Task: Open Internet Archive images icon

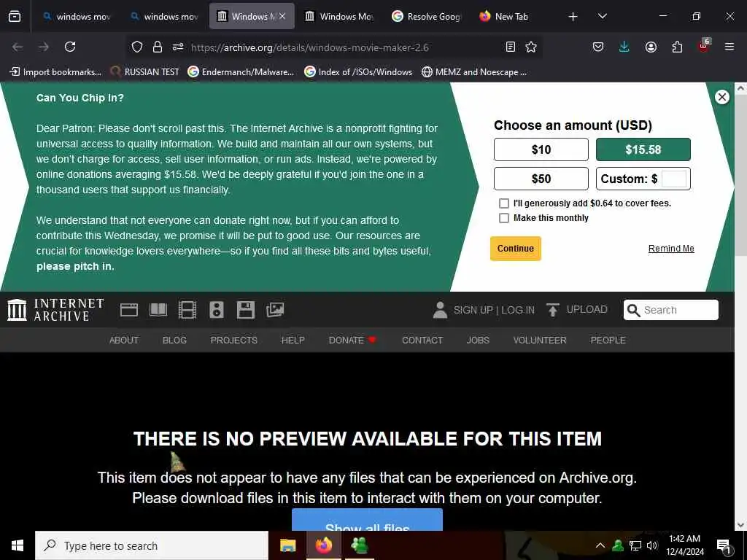Action: [275, 310]
